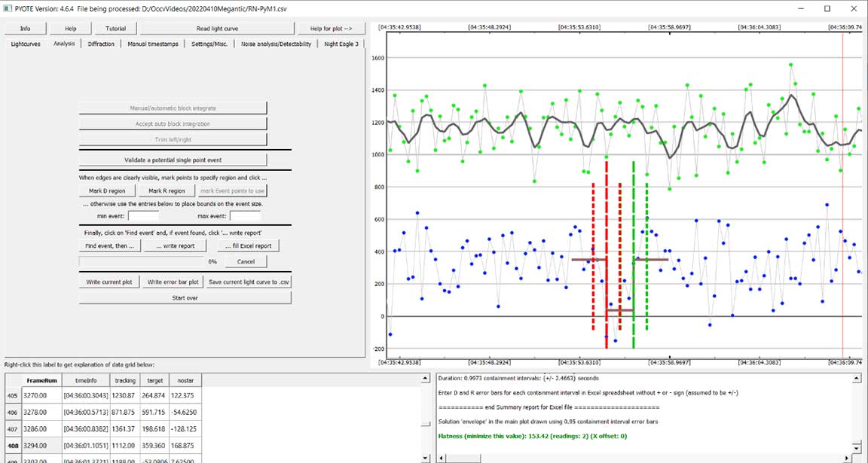
Task: Open the Settings/Misc. tab
Action: click(x=209, y=44)
